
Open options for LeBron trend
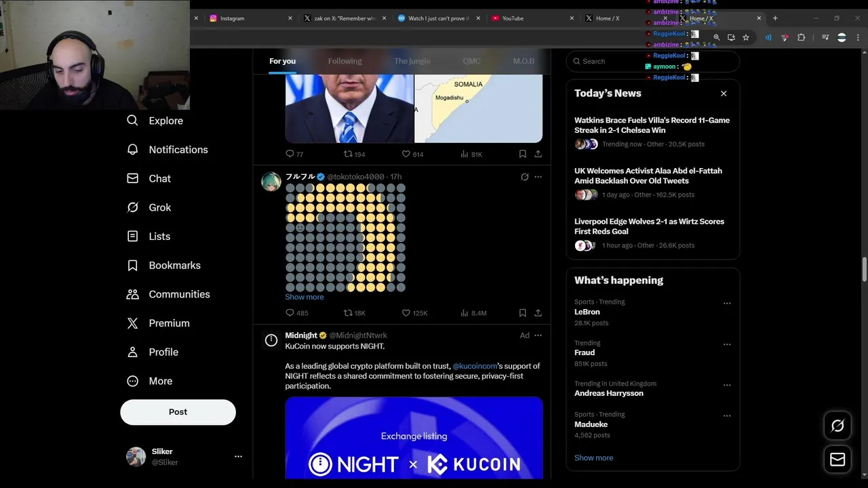(727, 304)
